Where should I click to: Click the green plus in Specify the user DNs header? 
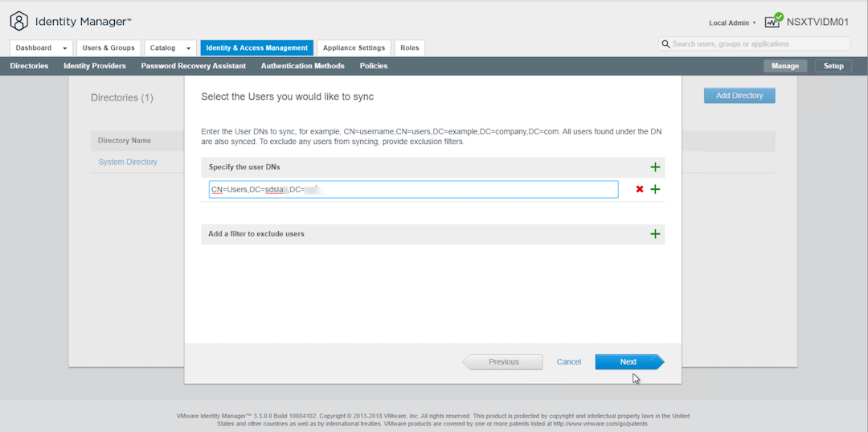coord(655,167)
